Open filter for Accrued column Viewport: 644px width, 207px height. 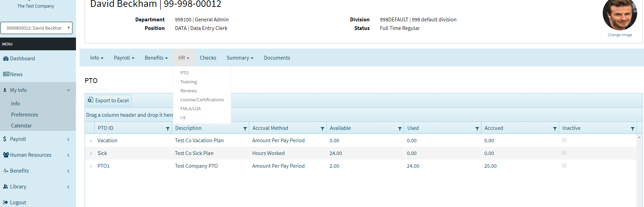pyautogui.click(x=555, y=128)
